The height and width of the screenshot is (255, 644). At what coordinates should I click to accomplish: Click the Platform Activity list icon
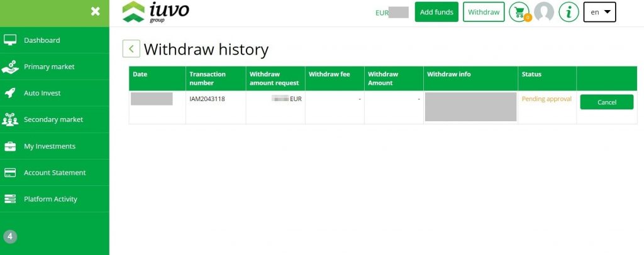coord(10,199)
